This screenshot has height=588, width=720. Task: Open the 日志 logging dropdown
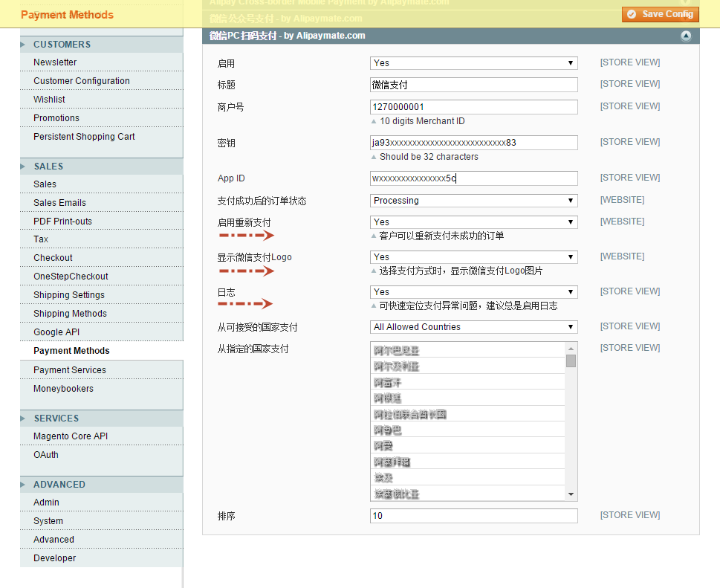pyautogui.click(x=473, y=291)
